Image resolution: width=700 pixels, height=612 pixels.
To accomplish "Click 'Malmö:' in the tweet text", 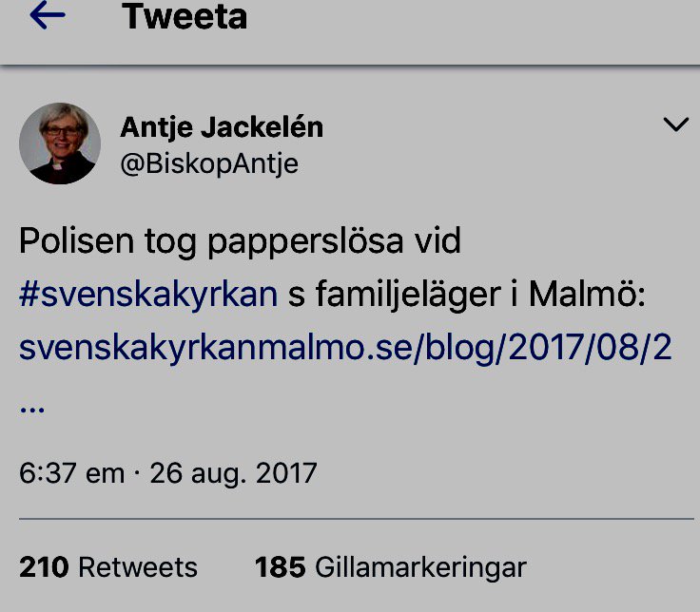I will pyautogui.click(x=587, y=294).
